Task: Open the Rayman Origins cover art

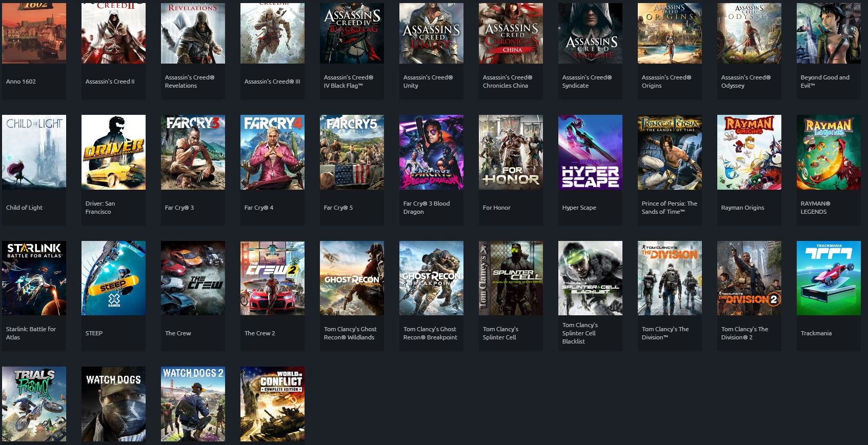Action: (x=749, y=152)
